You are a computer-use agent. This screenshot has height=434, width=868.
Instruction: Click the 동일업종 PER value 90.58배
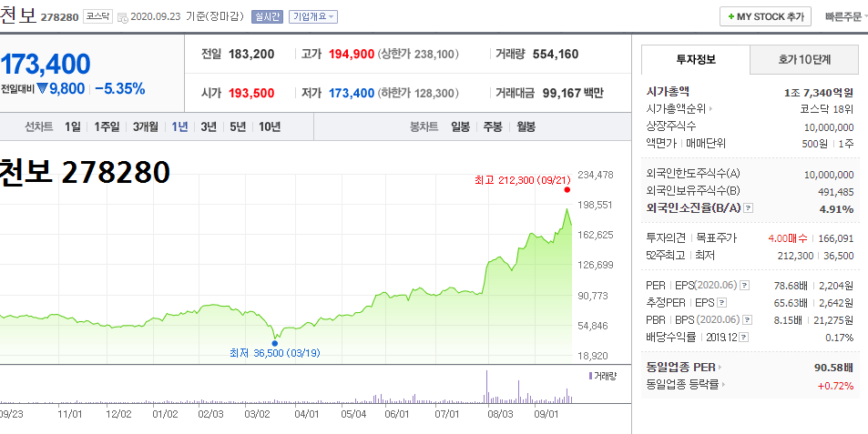pos(835,367)
